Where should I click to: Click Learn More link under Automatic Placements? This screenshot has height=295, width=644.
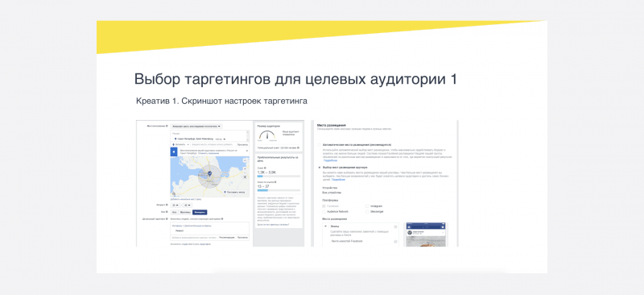(x=330, y=160)
